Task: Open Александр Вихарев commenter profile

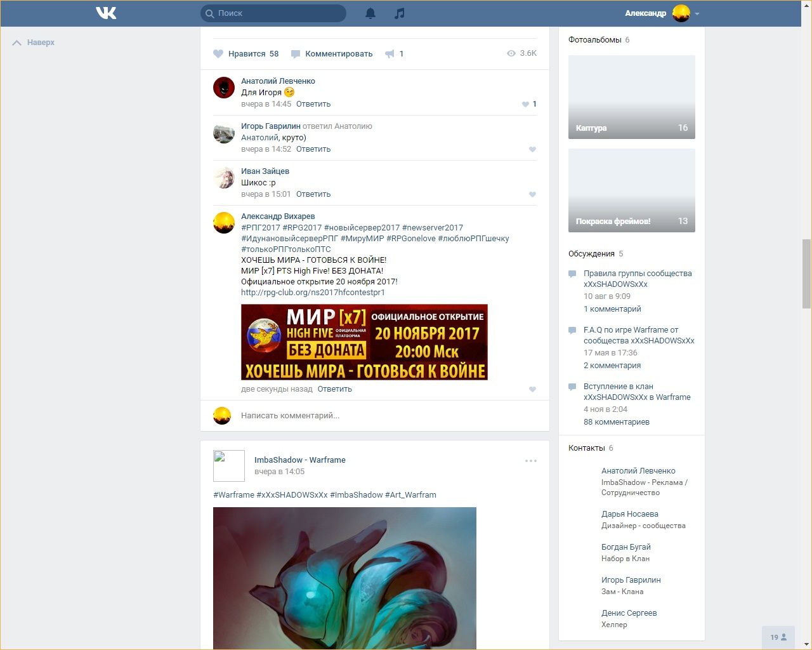Action: point(278,216)
